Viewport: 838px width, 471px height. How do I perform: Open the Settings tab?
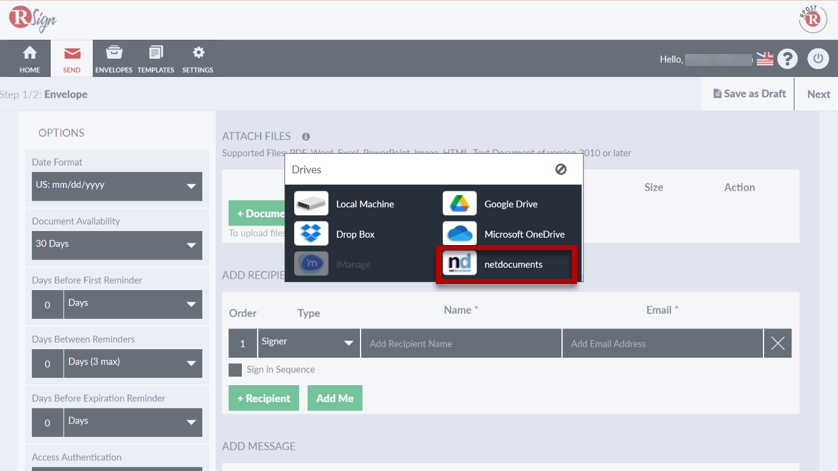pos(198,59)
